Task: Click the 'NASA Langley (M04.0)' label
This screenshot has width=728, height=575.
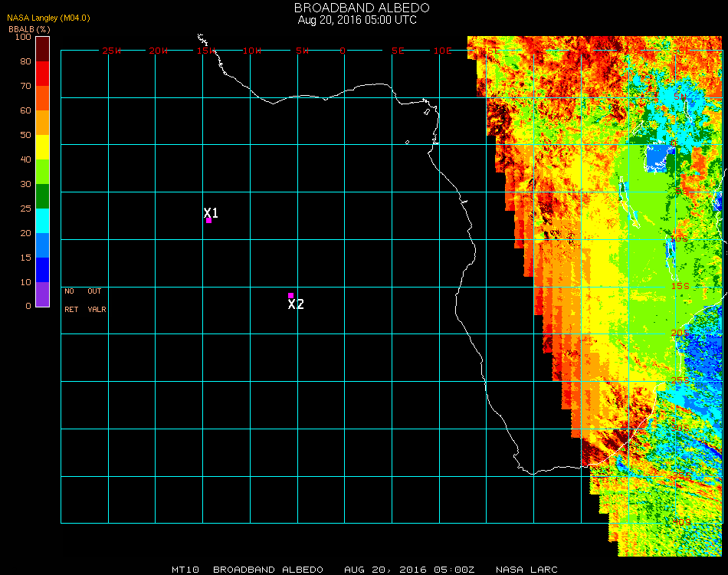Action: click(48, 18)
